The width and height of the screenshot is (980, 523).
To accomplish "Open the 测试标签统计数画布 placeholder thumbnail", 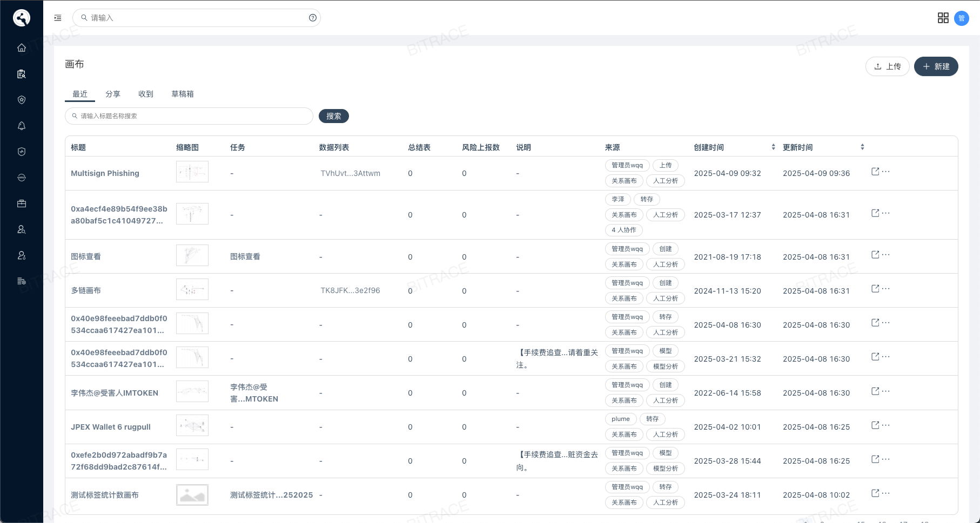I will click(x=192, y=495).
